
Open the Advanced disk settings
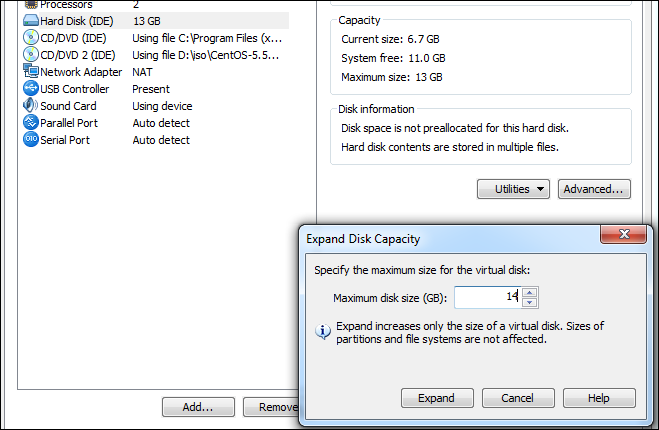[595, 188]
